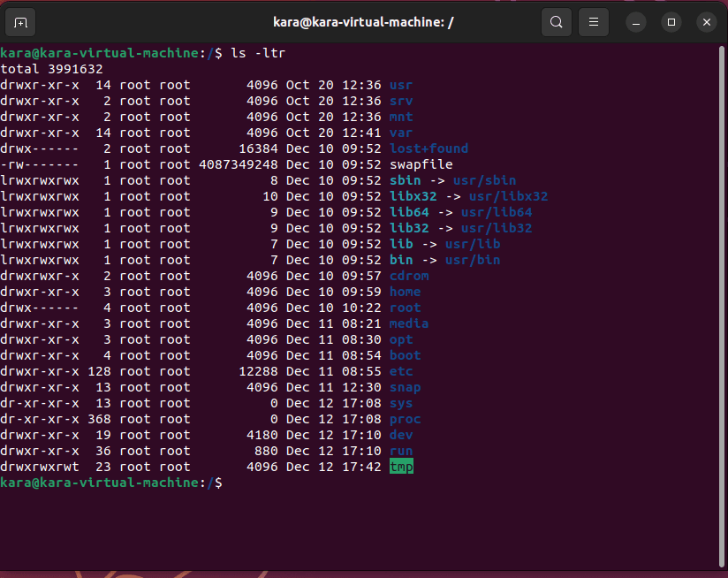Click the window title kara@kara-virtual-machine
The height and width of the screenshot is (578, 728).
tap(364, 22)
